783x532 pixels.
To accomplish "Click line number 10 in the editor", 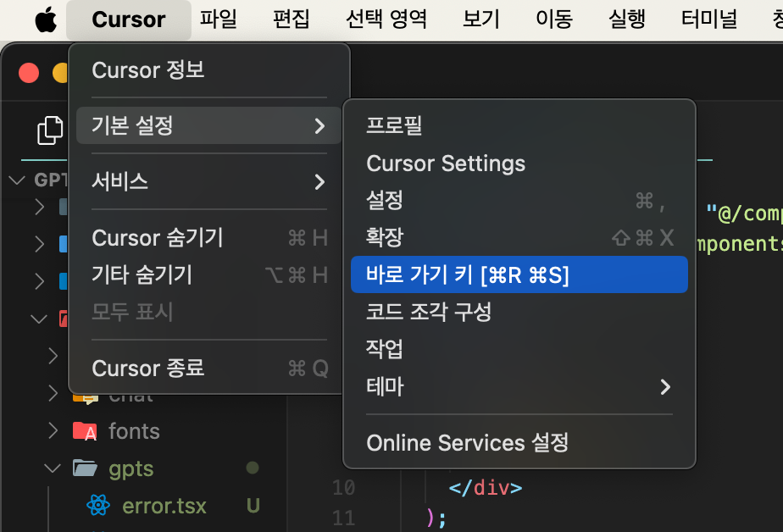I will click(x=343, y=488).
